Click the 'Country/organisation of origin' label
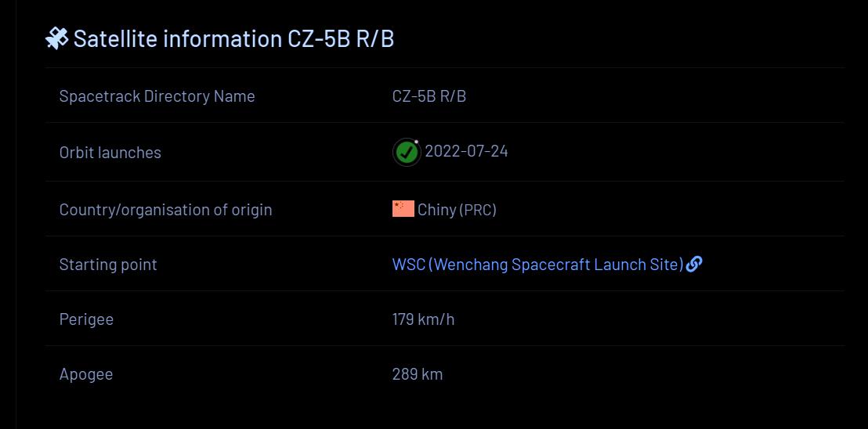 165,210
